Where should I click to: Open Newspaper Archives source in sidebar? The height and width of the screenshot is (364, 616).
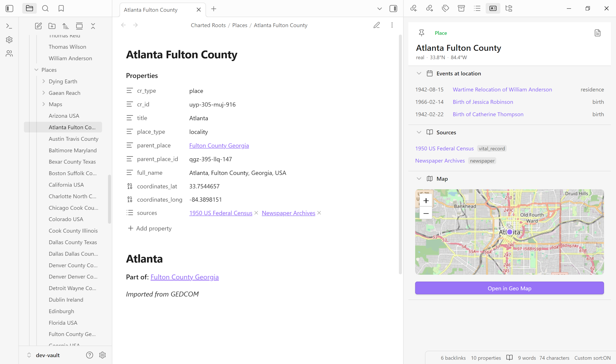click(440, 161)
